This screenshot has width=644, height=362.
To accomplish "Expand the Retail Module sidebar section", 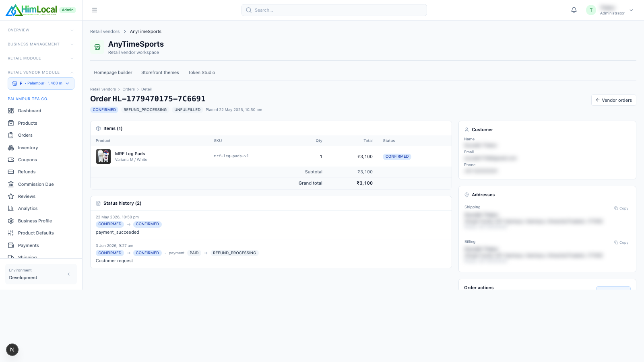I will [41, 58].
